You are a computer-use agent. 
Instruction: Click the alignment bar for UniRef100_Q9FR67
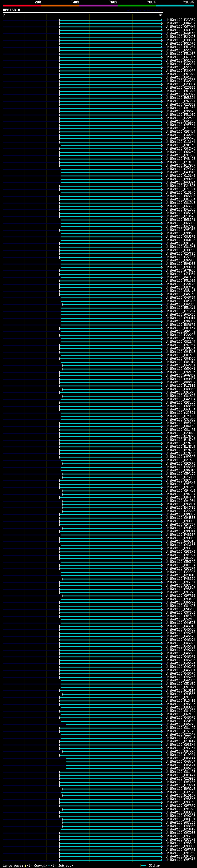pos(111,860)
